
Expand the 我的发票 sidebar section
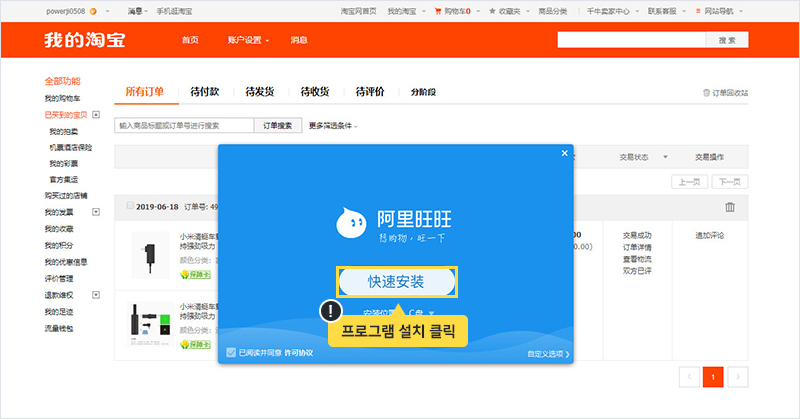click(x=96, y=212)
